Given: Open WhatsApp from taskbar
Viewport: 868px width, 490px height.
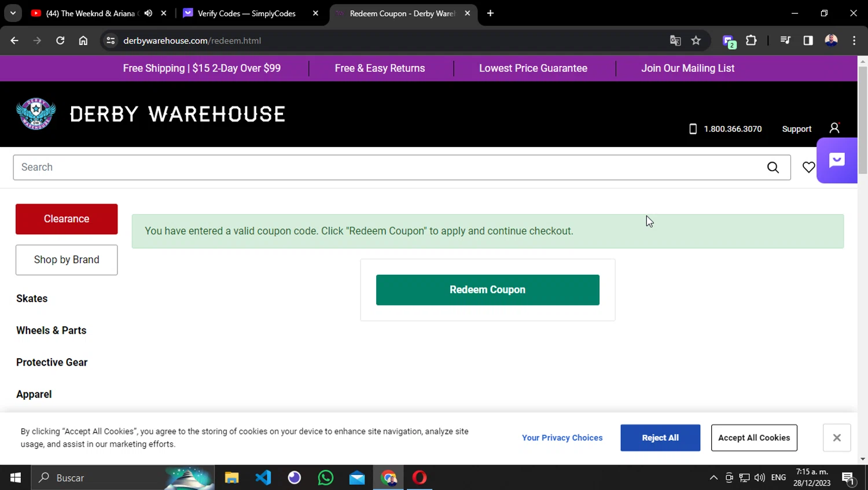Looking at the screenshot, I should (326, 478).
